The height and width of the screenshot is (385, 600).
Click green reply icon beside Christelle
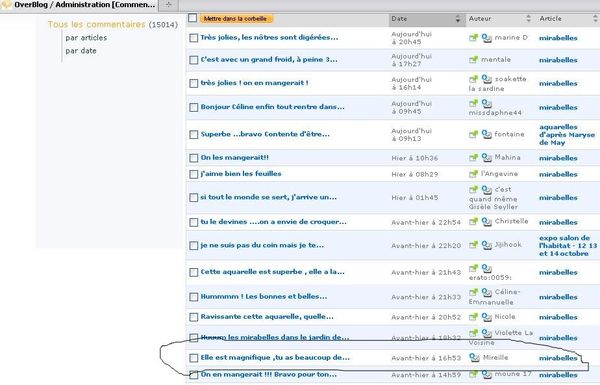pyautogui.click(x=473, y=221)
